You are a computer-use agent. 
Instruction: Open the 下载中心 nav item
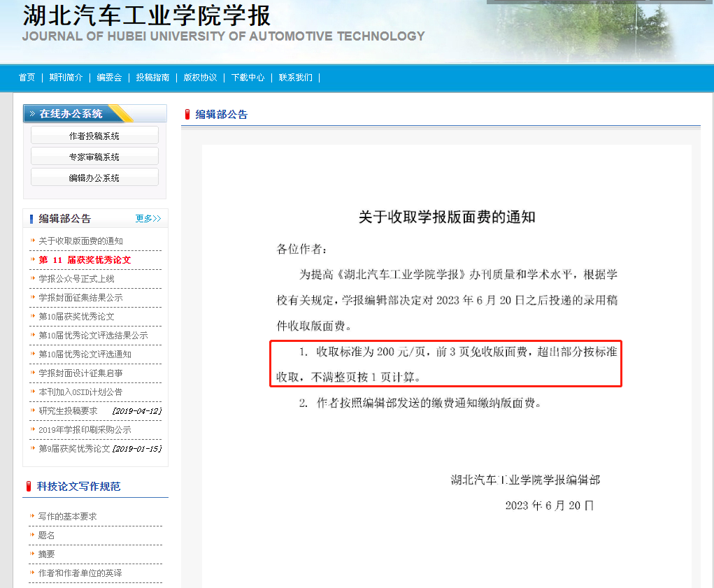(x=248, y=78)
